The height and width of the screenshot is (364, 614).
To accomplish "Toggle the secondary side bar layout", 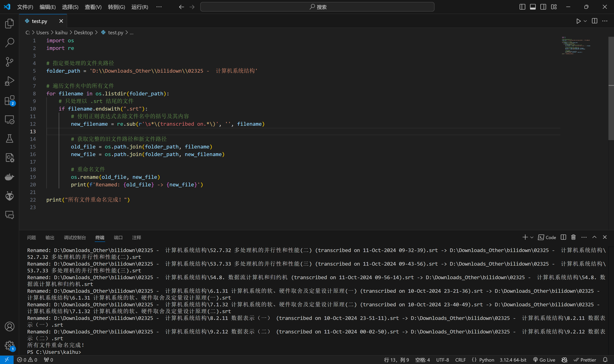I will [543, 7].
